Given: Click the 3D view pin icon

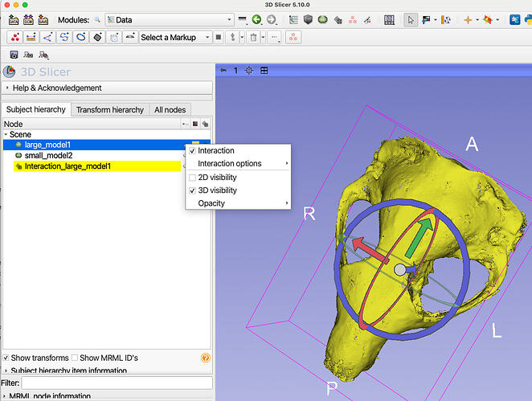Looking at the screenshot, I should (223, 71).
